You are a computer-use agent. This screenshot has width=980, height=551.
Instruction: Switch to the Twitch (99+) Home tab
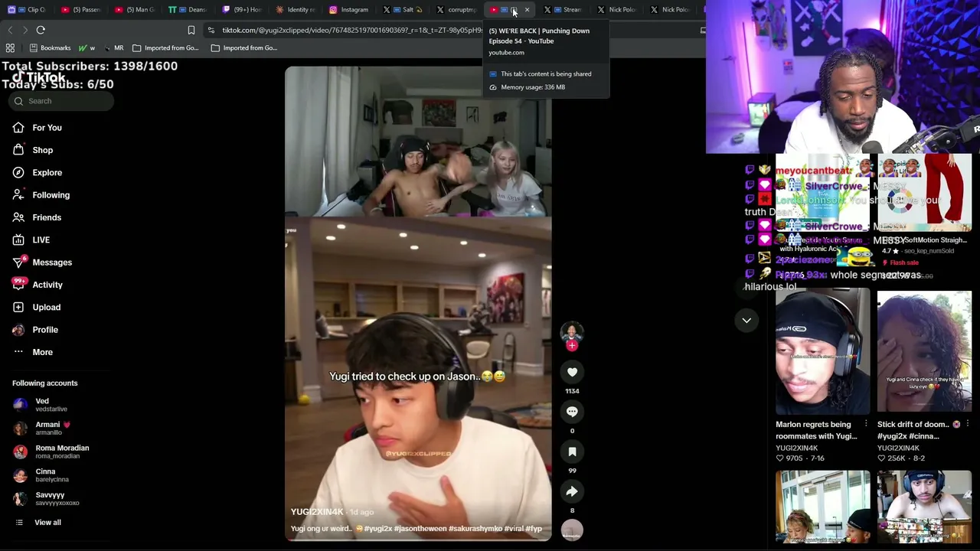pos(241,10)
